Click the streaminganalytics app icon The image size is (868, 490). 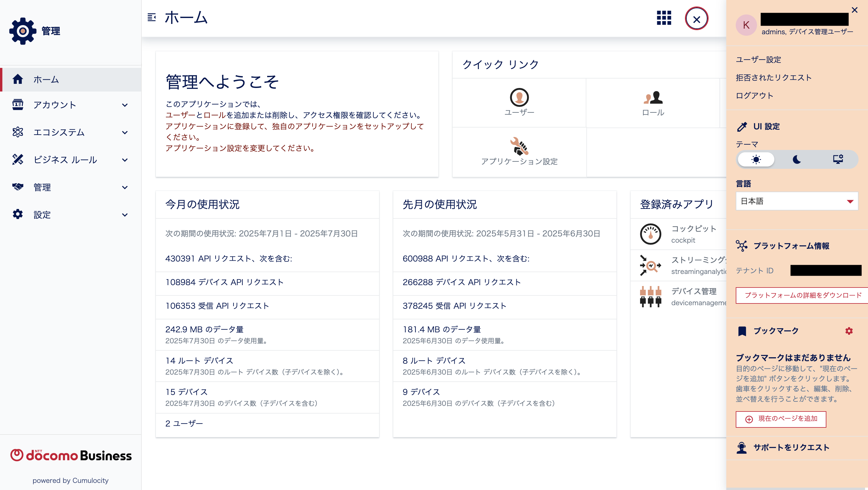[650, 265]
